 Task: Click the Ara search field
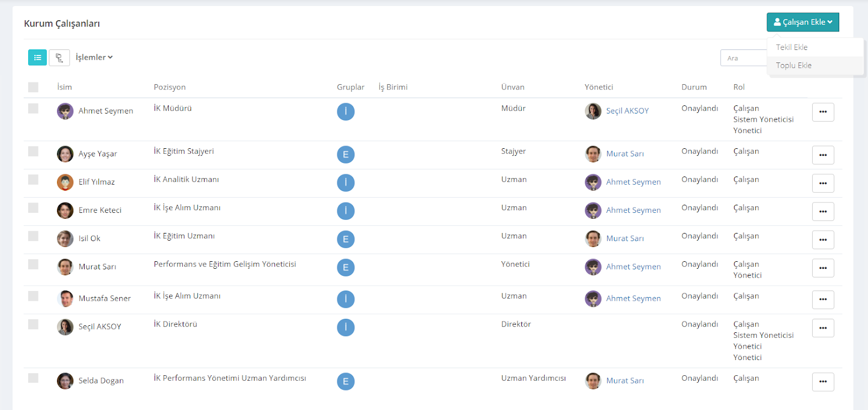pos(744,58)
